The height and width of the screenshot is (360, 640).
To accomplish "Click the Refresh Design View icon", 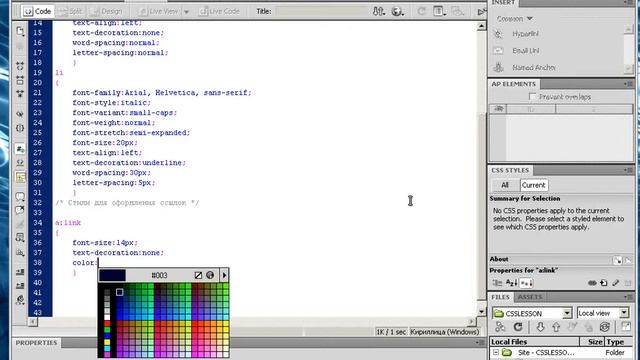I will pyautogui.click(x=421, y=11).
